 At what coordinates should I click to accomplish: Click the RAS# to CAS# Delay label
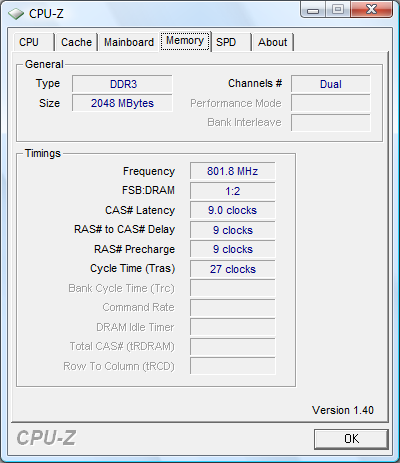pyautogui.click(x=124, y=229)
